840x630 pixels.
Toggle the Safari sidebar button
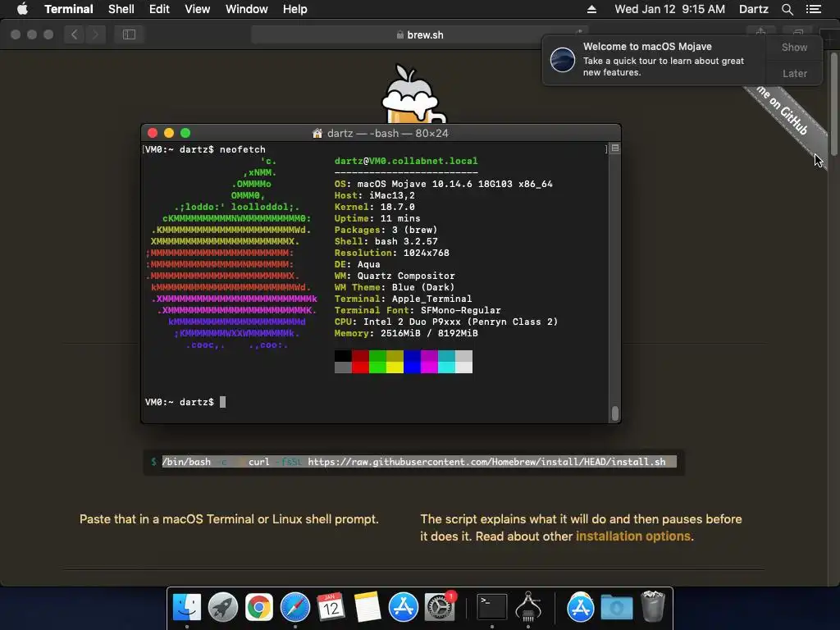(129, 34)
